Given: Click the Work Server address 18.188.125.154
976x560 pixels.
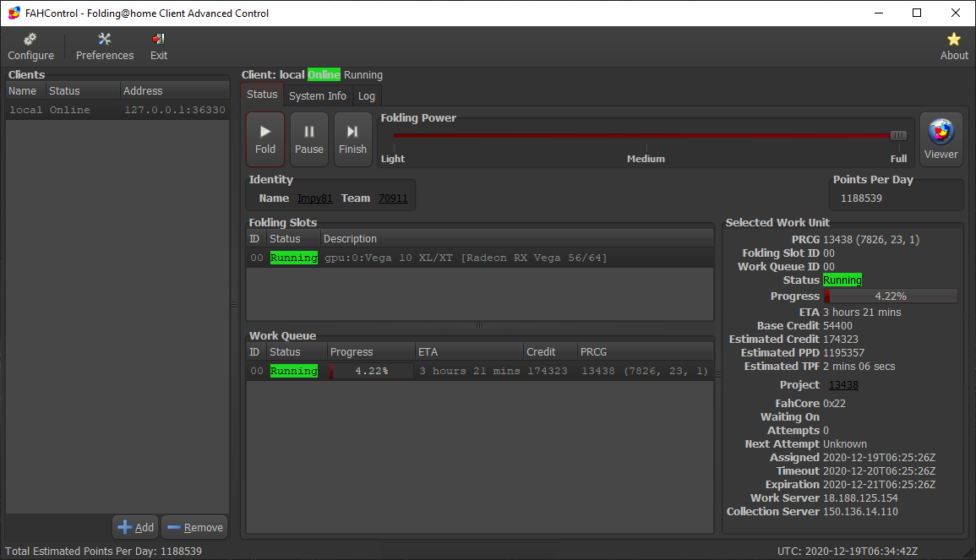Looking at the screenshot, I should [x=860, y=497].
